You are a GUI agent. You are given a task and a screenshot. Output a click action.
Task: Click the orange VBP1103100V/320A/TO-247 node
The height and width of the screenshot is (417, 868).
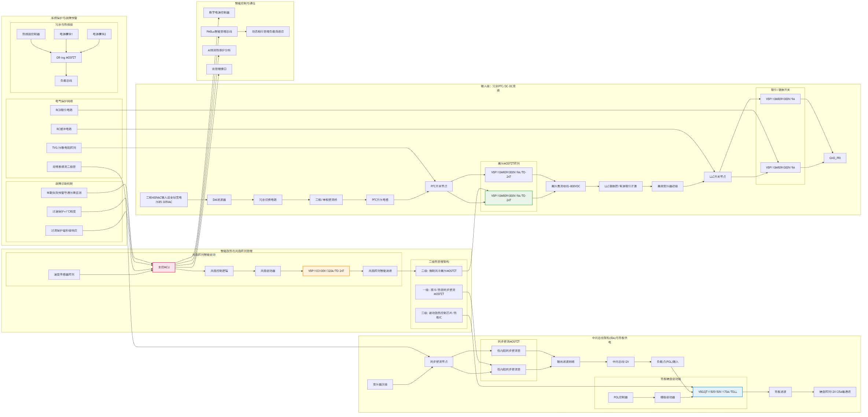(x=326, y=271)
